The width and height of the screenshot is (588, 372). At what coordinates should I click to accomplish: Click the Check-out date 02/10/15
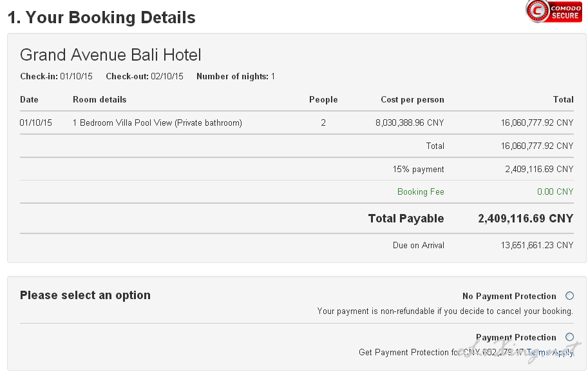pos(167,77)
